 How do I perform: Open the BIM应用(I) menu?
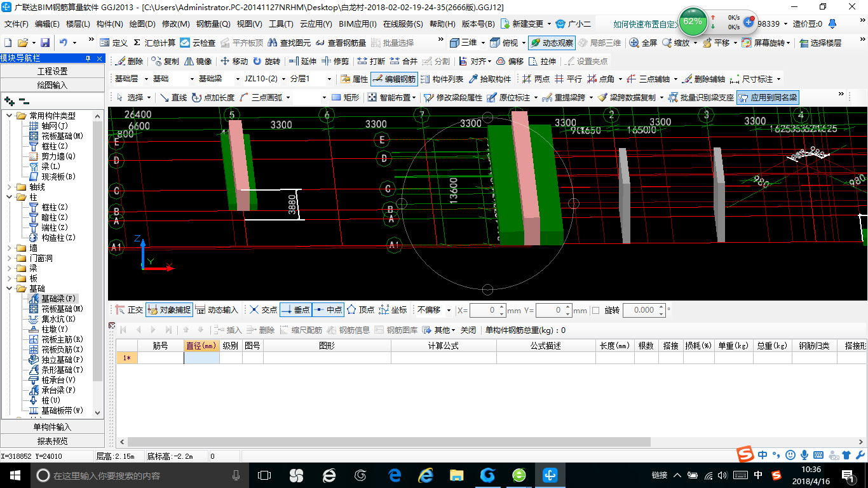357,24
